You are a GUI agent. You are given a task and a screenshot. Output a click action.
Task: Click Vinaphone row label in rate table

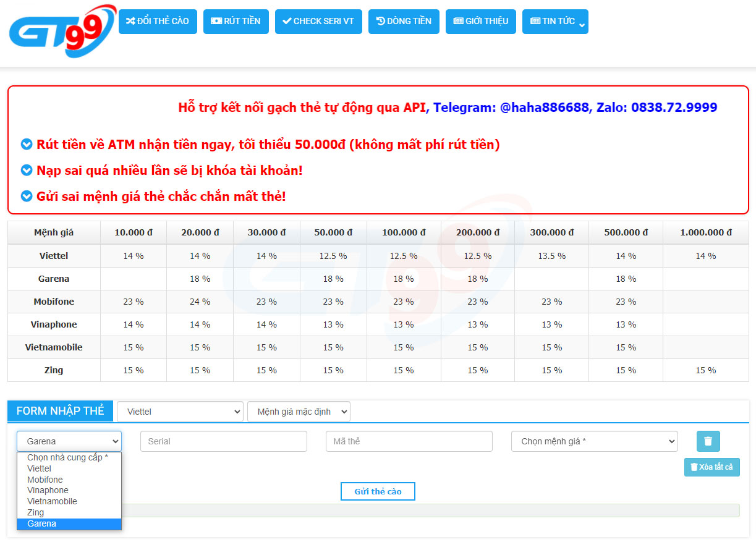pyautogui.click(x=54, y=324)
